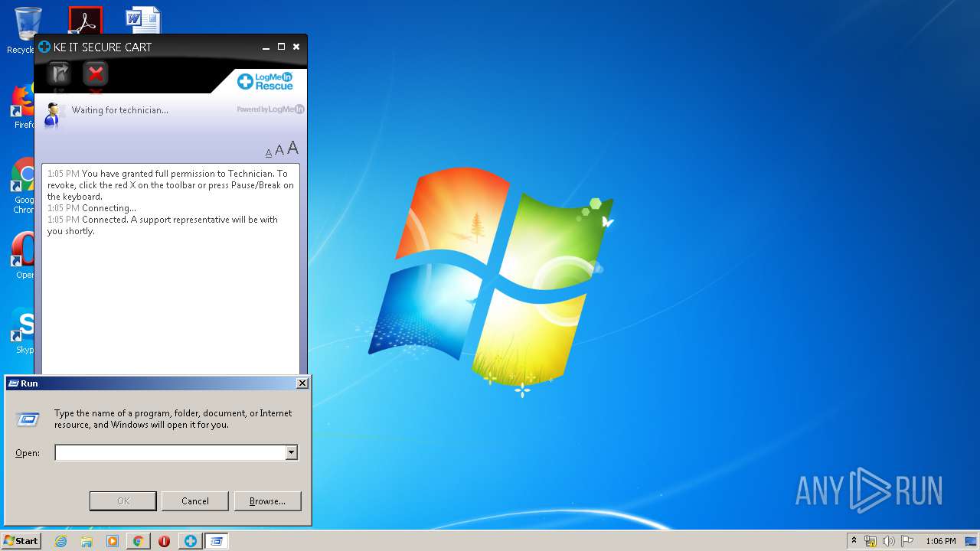Close the Run dialog

tap(302, 383)
